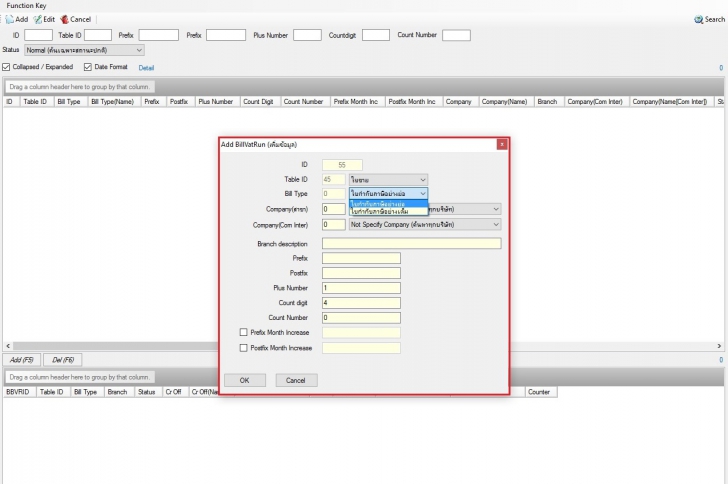Sort by Table ID column in upper grid
Screen dimensions: 728x484
(35, 102)
